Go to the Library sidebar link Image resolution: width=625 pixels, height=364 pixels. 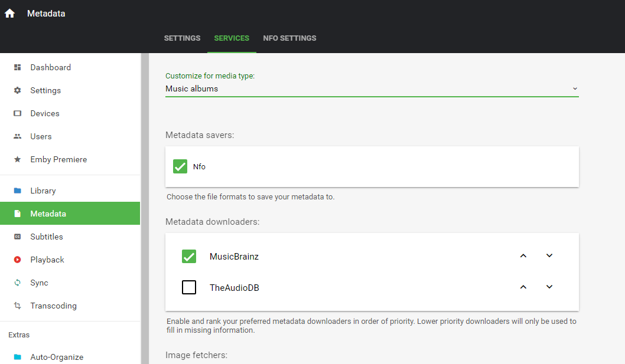click(x=43, y=191)
